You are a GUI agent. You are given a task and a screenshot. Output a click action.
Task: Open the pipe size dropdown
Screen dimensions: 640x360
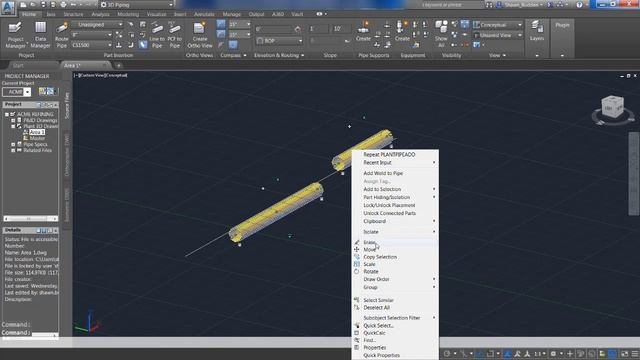tap(92, 35)
